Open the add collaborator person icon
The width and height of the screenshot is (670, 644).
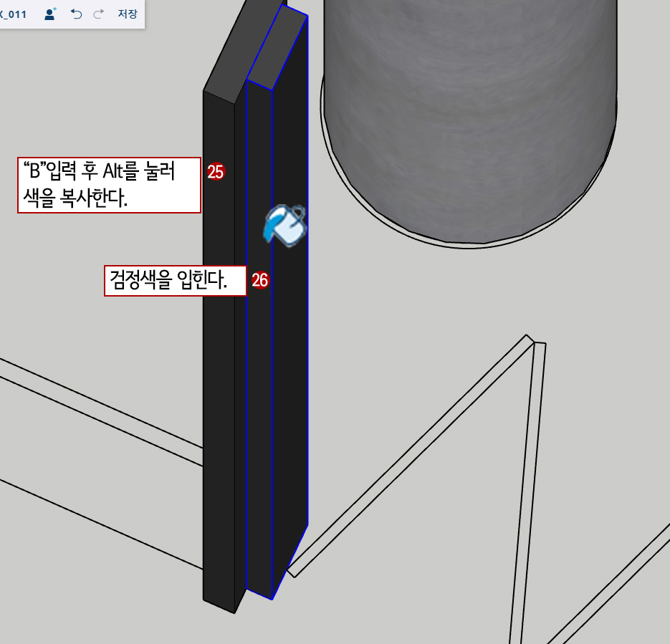click(x=50, y=14)
